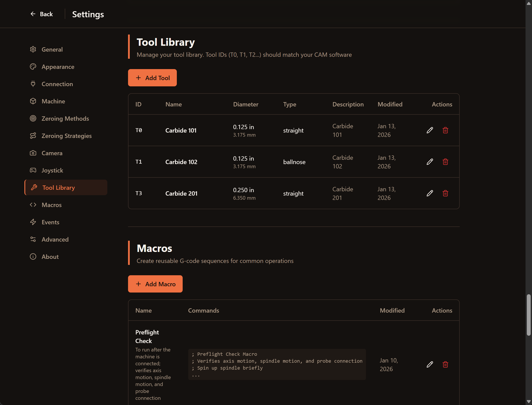Edit the Carbide 101 tool entry
532x405 pixels.
pos(430,130)
